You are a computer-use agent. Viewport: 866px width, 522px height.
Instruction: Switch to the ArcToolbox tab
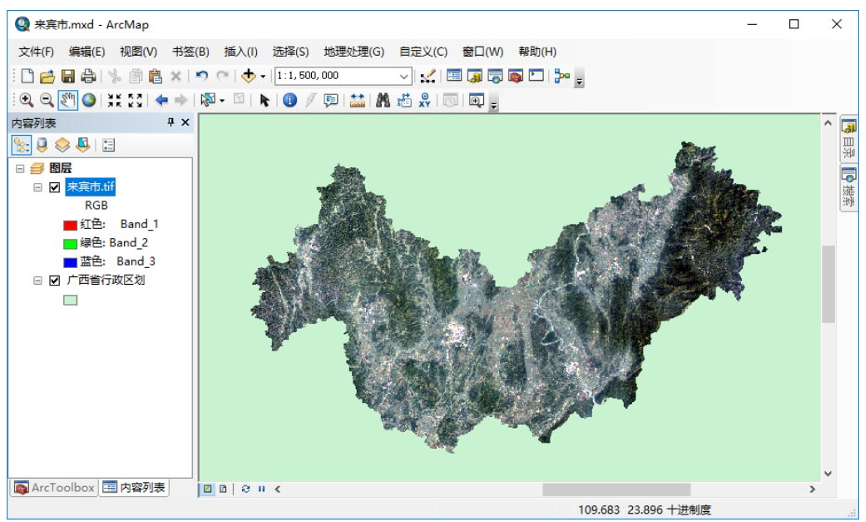[54, 488]
